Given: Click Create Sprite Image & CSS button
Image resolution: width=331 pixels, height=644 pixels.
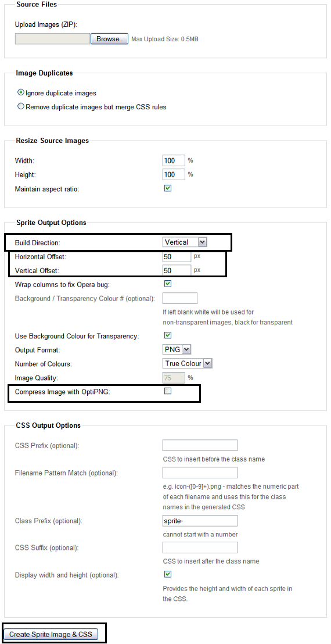Looking at the screenshot, I should [51, 634].
